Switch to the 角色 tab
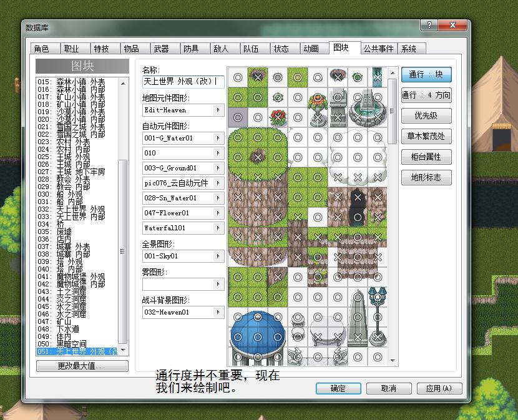 pos(46,49)
